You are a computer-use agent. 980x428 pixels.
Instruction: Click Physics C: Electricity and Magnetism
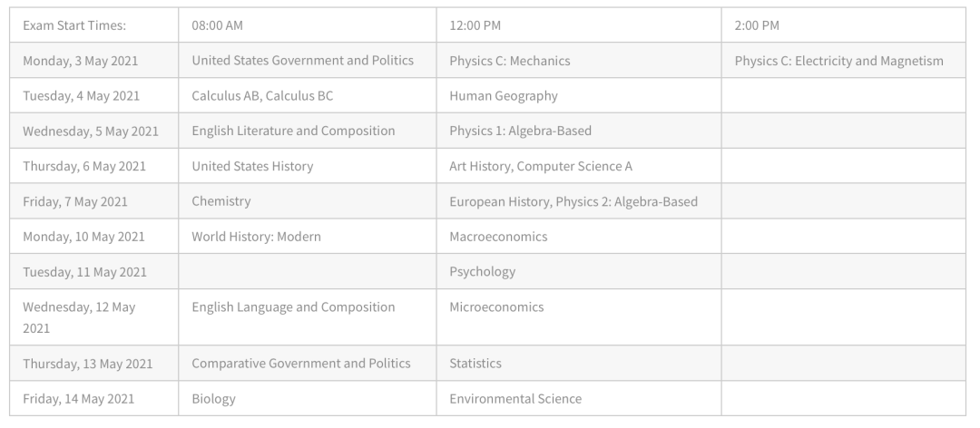tap(843, 61)
